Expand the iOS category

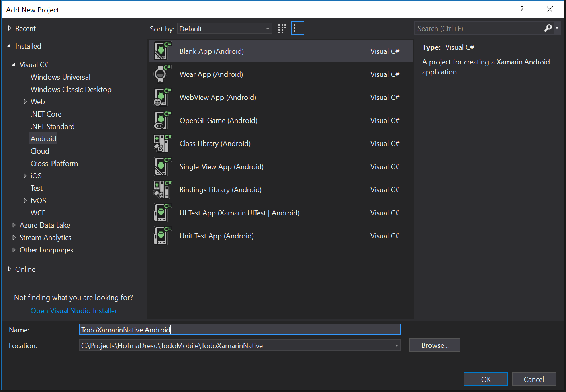[x=25, y=176]
